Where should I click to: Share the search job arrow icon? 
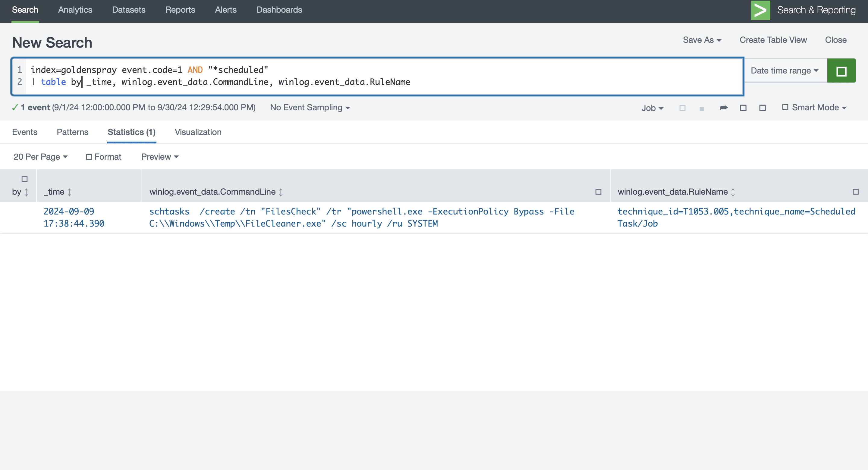point(724,108)
